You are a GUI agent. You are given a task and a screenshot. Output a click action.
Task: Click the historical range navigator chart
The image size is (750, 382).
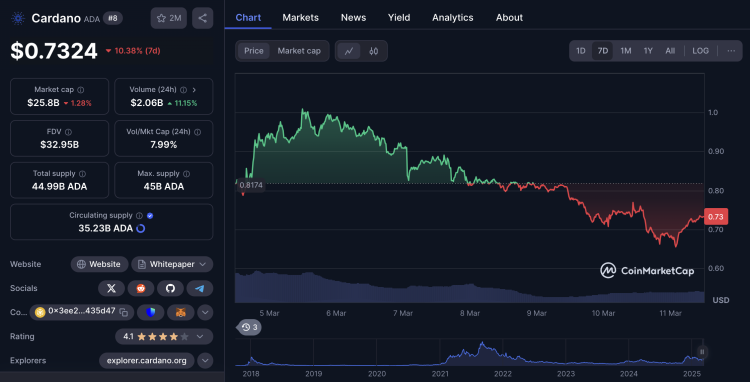point(469,352)
